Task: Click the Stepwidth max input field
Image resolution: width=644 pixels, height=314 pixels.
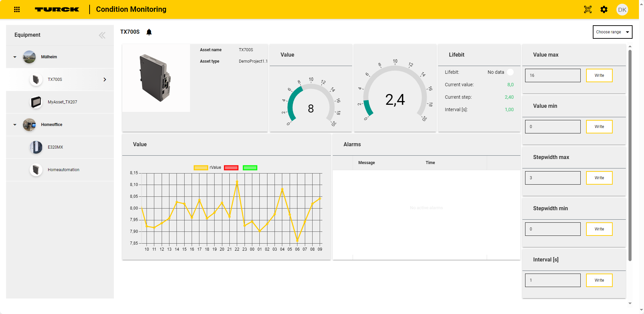Action: (x=553, y=178)
